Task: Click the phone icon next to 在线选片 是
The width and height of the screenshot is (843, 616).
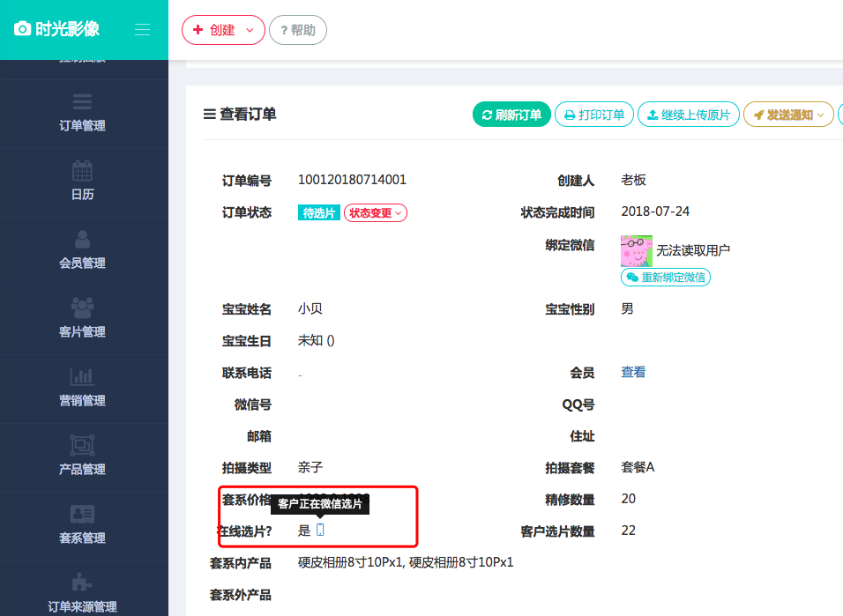Action: [319, 530]
